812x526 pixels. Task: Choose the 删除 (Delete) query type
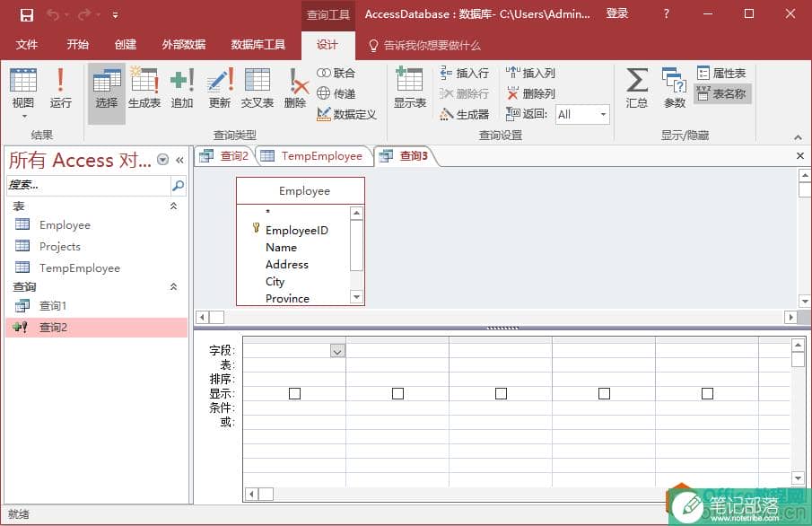click(x=295, y=88)
